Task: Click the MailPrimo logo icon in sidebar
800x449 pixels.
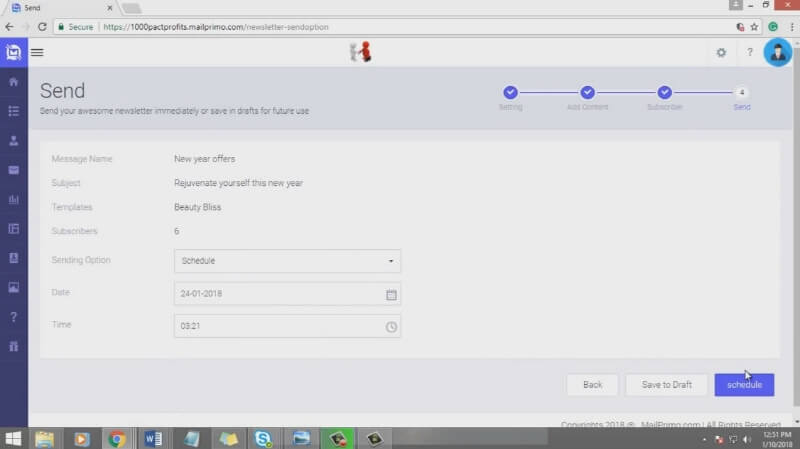Action: [x=14, y=52]
